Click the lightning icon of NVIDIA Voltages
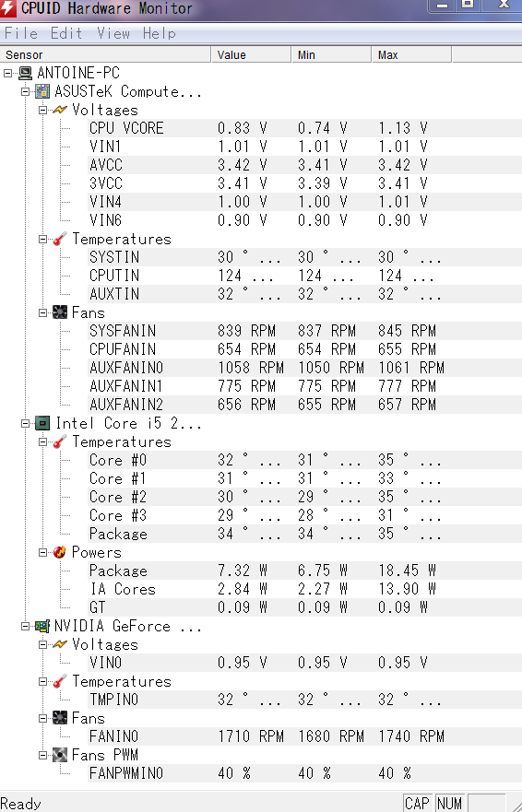 pyautogui.click(x=60, y=645)
